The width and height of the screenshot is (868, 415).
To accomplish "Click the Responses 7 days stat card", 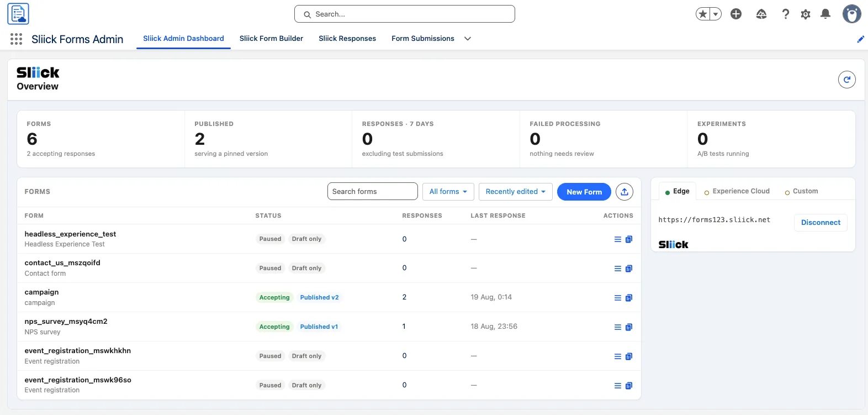I will pos(436,139).
